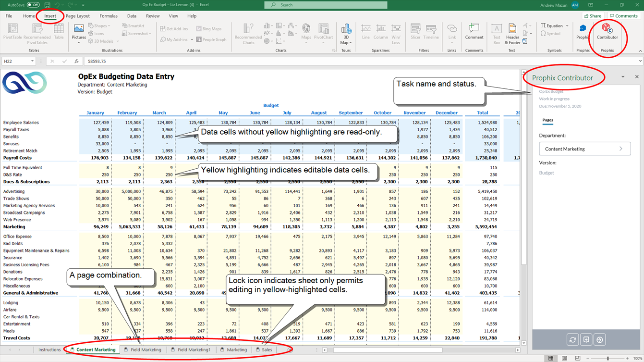Image resolution: width=644 pixels, height=362 pixels.
Task: Toggle the AutoSave switch
Action: pyautogui.click(x=33, y=5)
